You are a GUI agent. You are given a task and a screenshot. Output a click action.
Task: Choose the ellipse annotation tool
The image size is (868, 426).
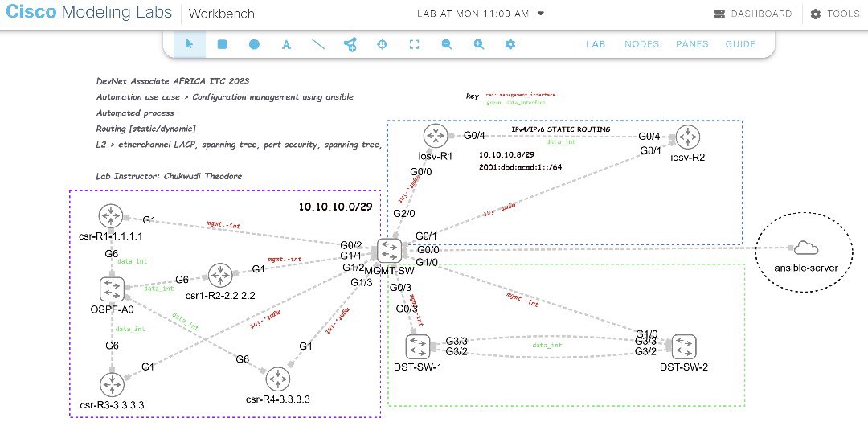pos(254,44)
